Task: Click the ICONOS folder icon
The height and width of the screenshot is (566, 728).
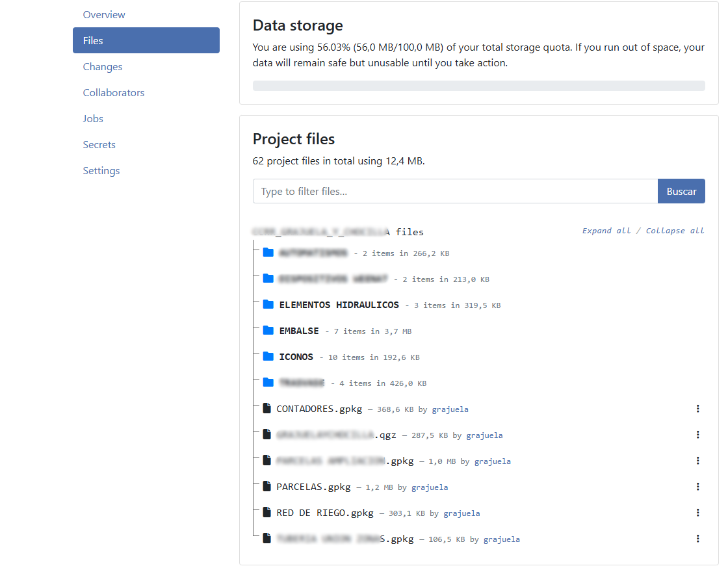Action: coord(268,357)
